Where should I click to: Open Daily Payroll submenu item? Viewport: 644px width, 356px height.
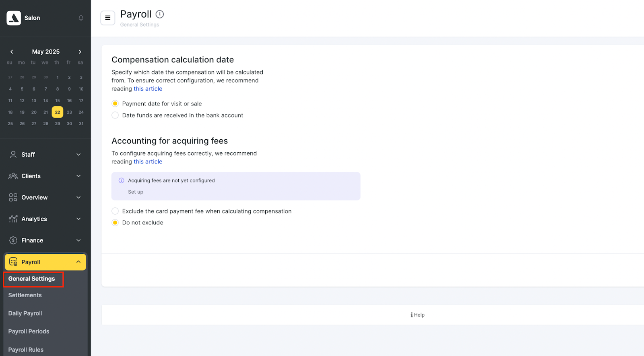25,313
